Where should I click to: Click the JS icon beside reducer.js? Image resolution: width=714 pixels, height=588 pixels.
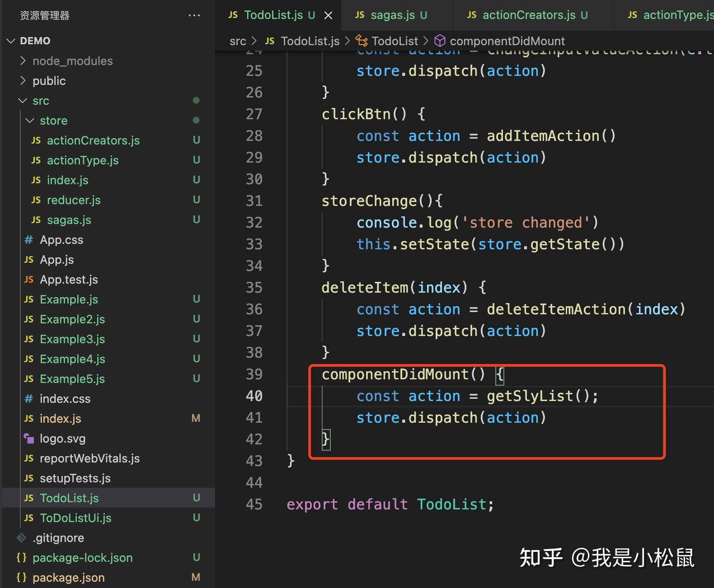tap(36, 200)
